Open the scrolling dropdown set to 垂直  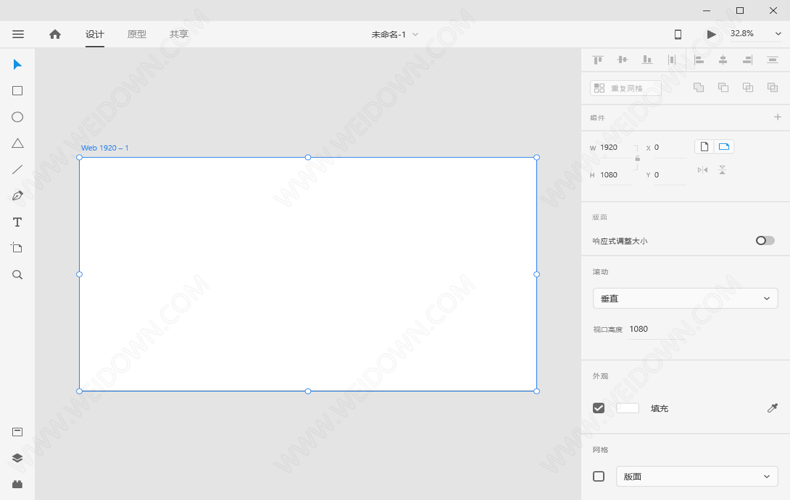(x=685, y=298)
